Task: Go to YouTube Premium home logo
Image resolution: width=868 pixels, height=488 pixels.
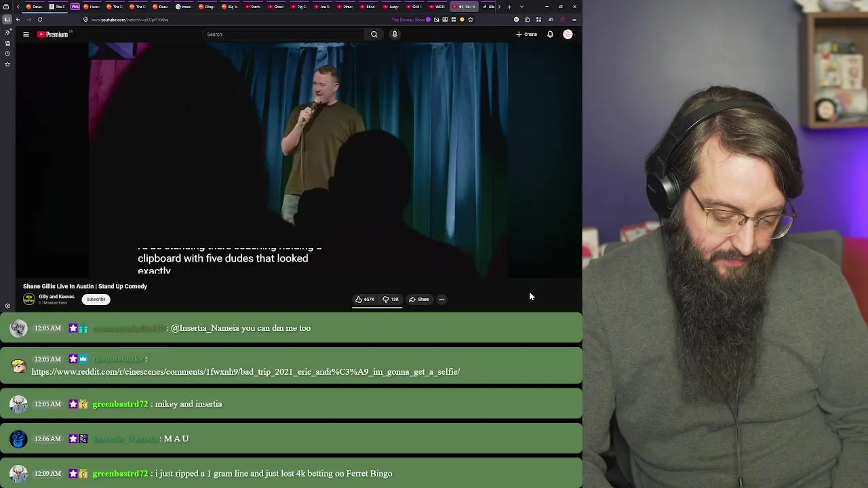Action: point(54,34)
